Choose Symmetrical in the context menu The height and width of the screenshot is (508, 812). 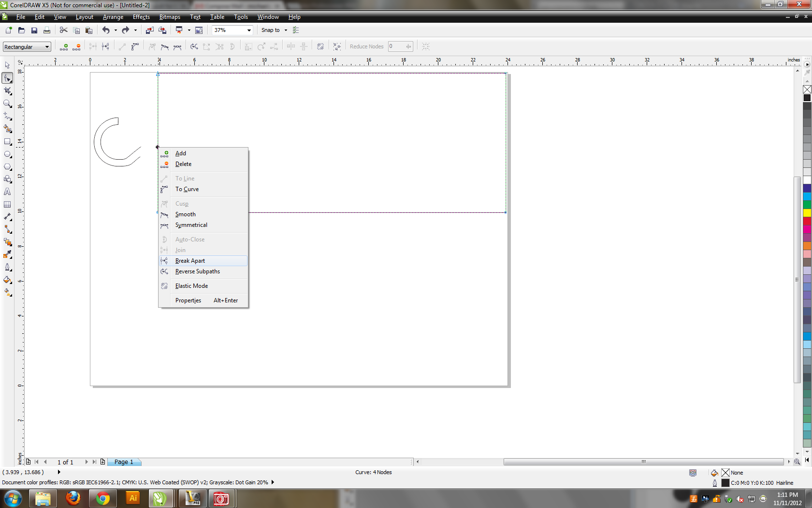pyautogui.click(x=203, y=225)
